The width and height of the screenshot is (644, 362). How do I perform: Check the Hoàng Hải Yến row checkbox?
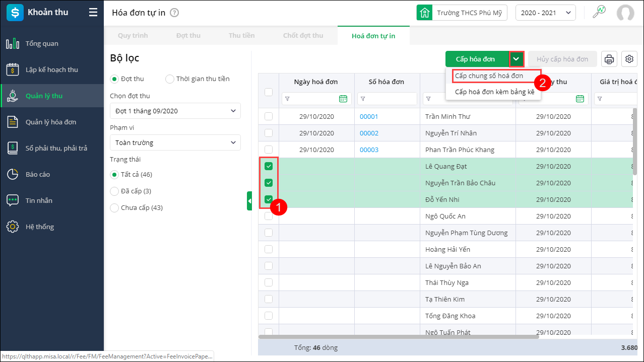269,249
